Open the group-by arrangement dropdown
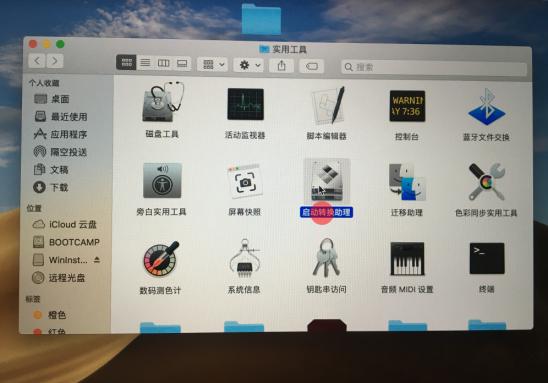Screen dimensions: 548x383 click(x=213, y=65)
